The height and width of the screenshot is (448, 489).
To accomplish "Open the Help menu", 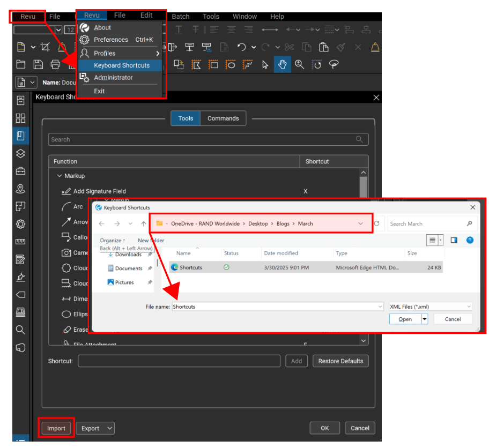I will coord(277,17).
